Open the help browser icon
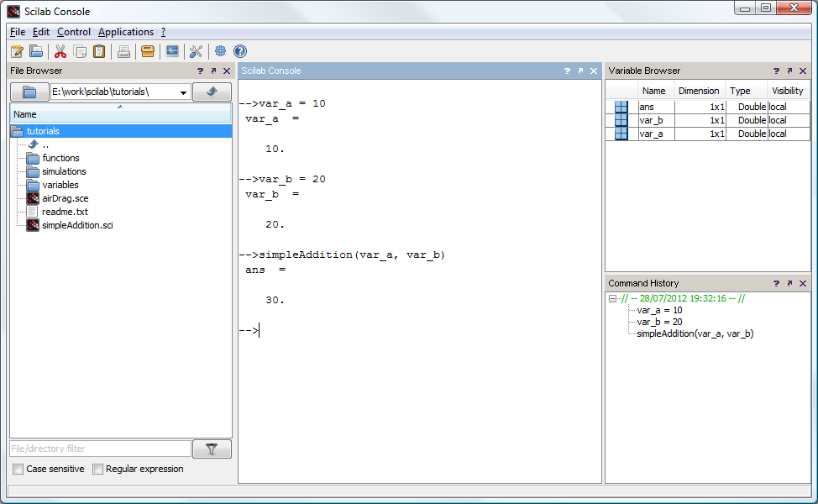Screen dimensions: 818x504 point(240,51)
